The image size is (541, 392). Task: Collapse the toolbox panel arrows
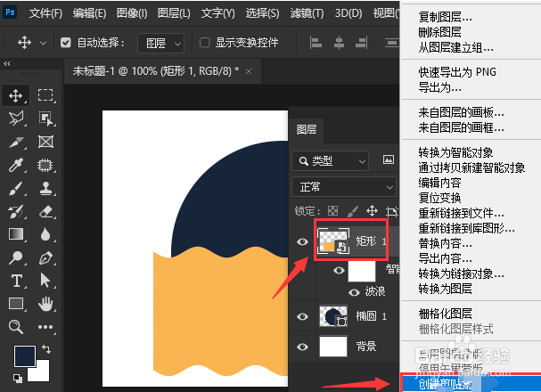(x=7, y=64)
